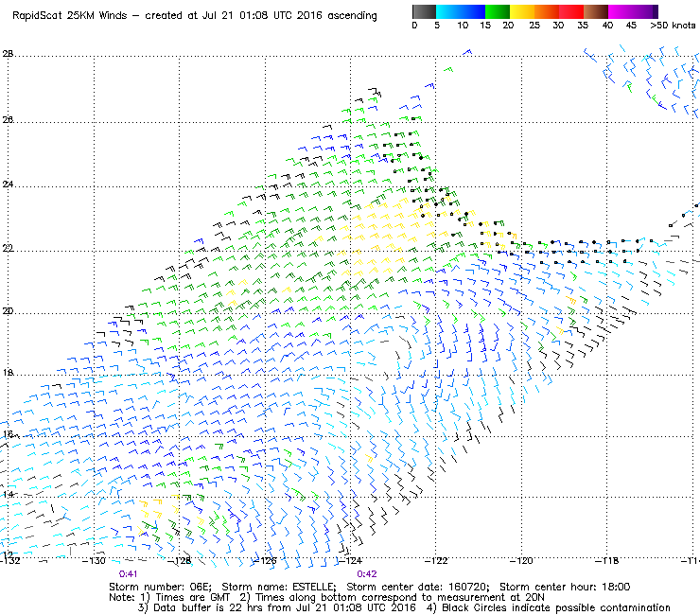Click the latitude label '24'

click(x=8, y=184)
